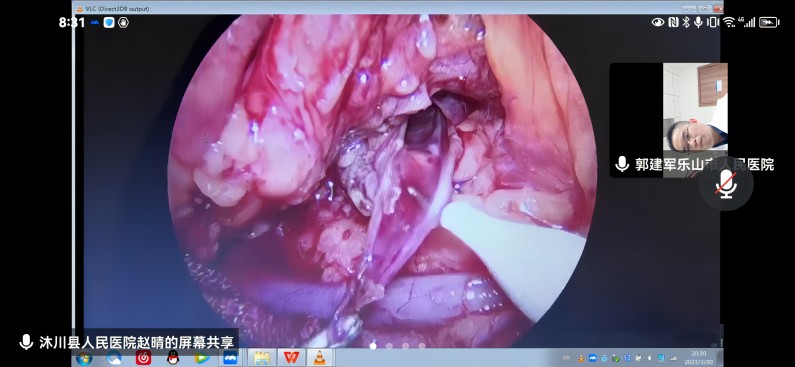This screenshot has width=795, height=367.
Task: Unmute the microphone with the red-slashed mic button
Action: (x=726, y=184)
